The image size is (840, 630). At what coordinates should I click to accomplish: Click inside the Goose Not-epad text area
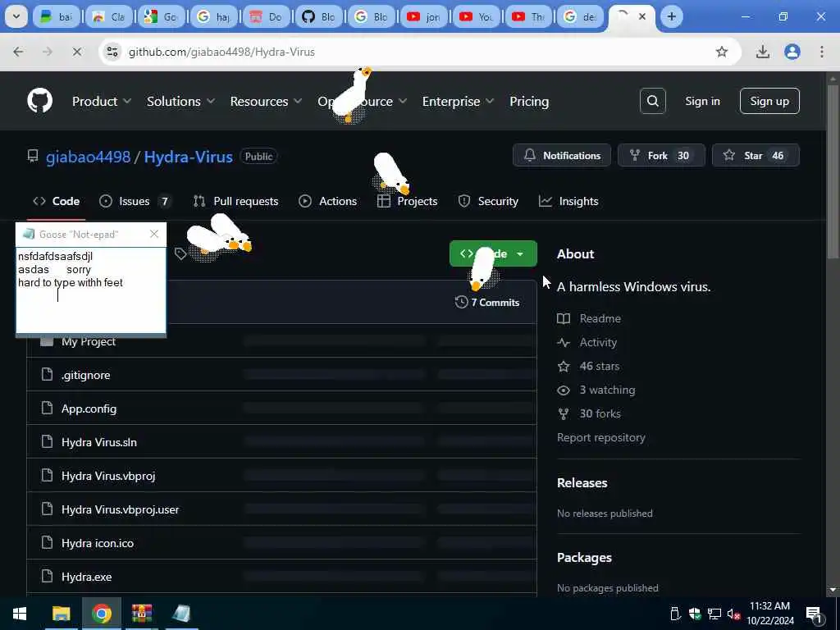click(x=91, y=290)
